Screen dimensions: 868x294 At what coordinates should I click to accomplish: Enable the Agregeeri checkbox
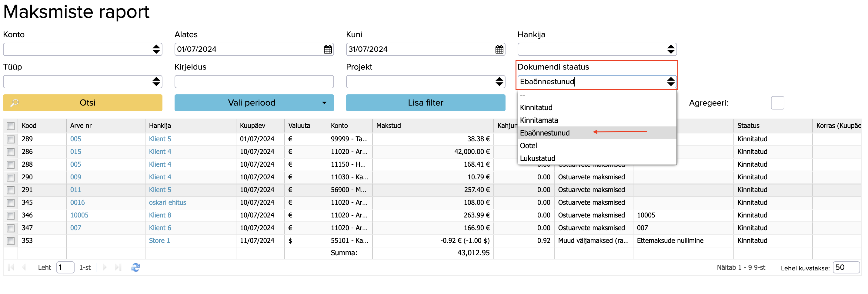tap(777, 103)
